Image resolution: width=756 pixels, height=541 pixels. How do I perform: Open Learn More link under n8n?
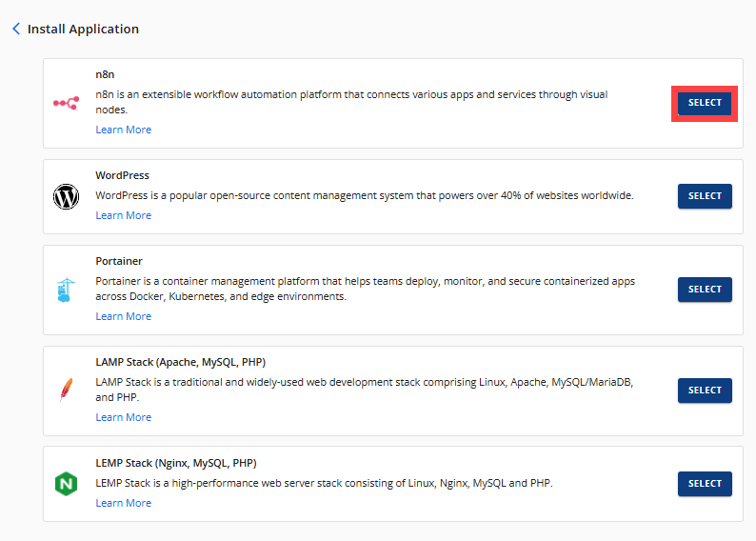click(x=123, y=130)
